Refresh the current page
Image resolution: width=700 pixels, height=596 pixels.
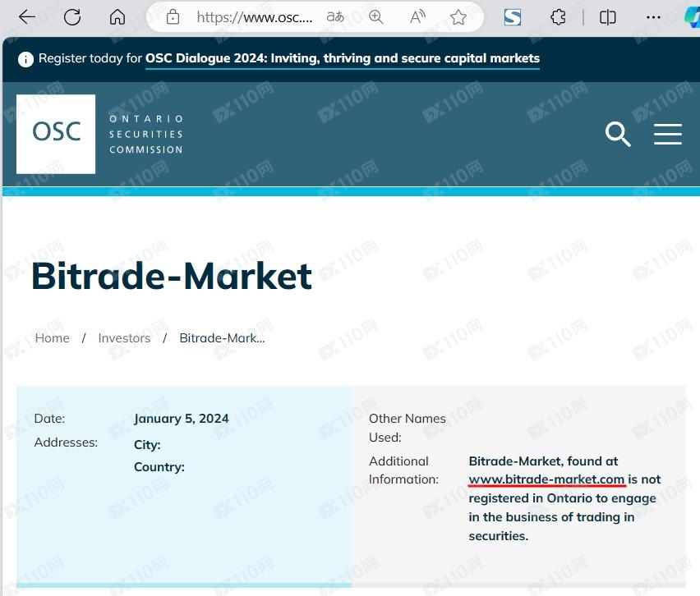72,16
